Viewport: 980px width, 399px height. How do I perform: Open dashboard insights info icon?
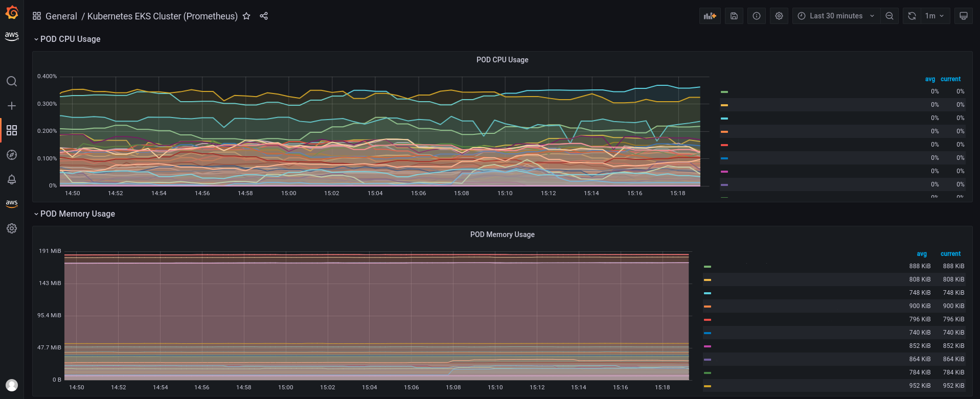(757, 16)
